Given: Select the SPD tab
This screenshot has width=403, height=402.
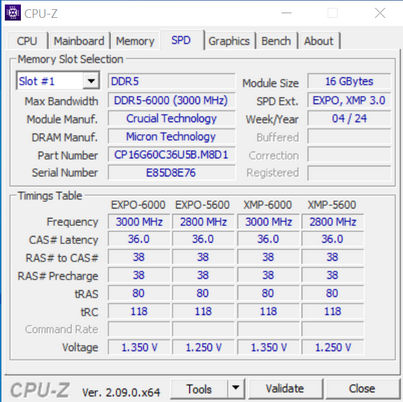Looking at the screenshot, I should click(x=181, y=40).
